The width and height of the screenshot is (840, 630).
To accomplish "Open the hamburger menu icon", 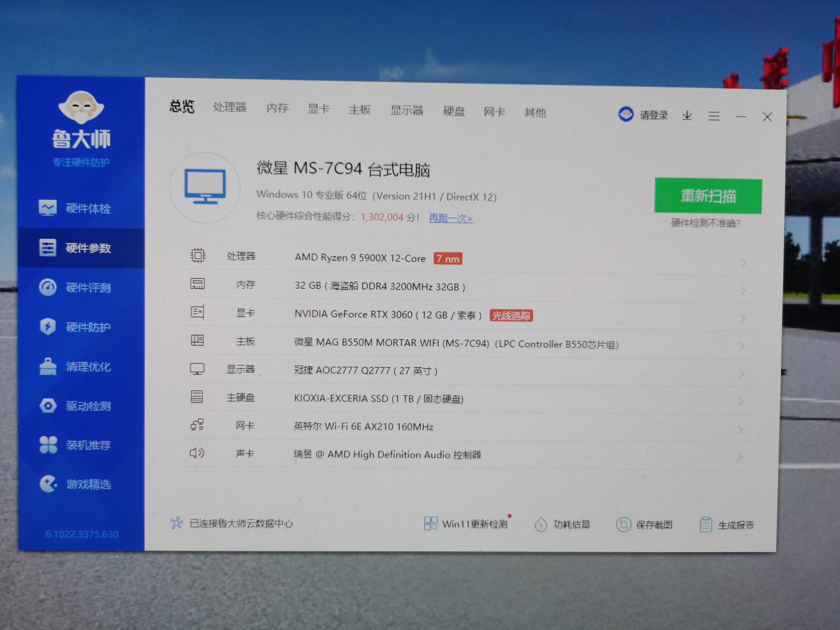I will point(714,116).
